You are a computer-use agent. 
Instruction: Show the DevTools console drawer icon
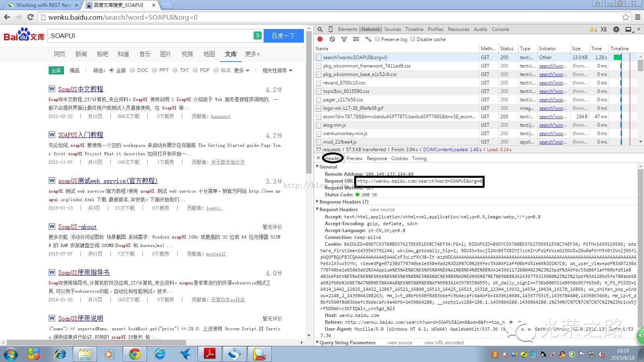pos(604,29)
